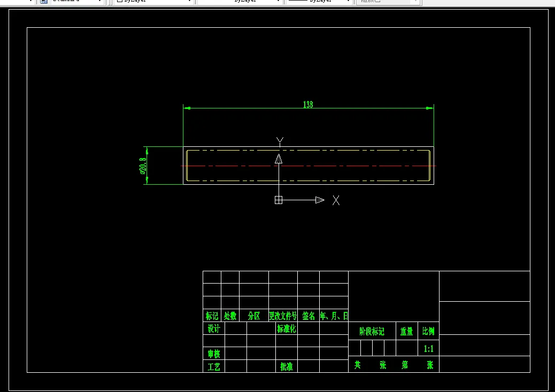The height and width of the screenshot is (392, 555).
Task: Click the 处数 cell in title block
Action: pyautogui.click(x=230, y=316)
